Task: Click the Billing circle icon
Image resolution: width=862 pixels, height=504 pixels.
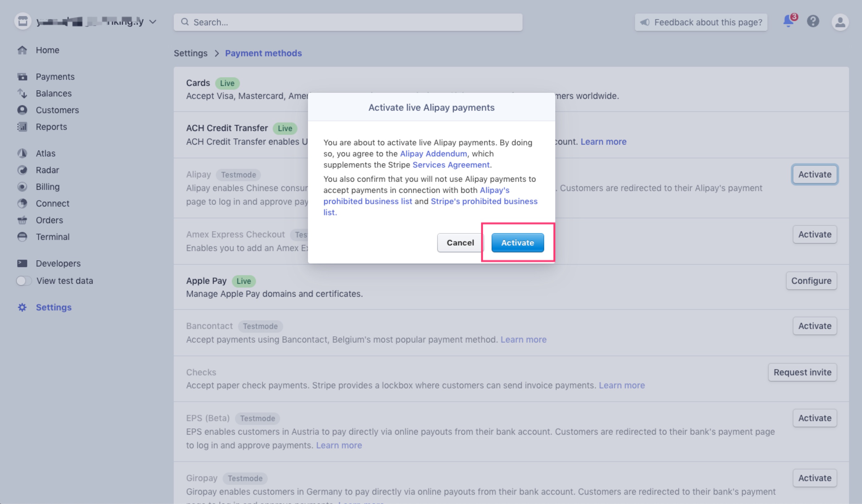Action: click(x=22, y=187)
